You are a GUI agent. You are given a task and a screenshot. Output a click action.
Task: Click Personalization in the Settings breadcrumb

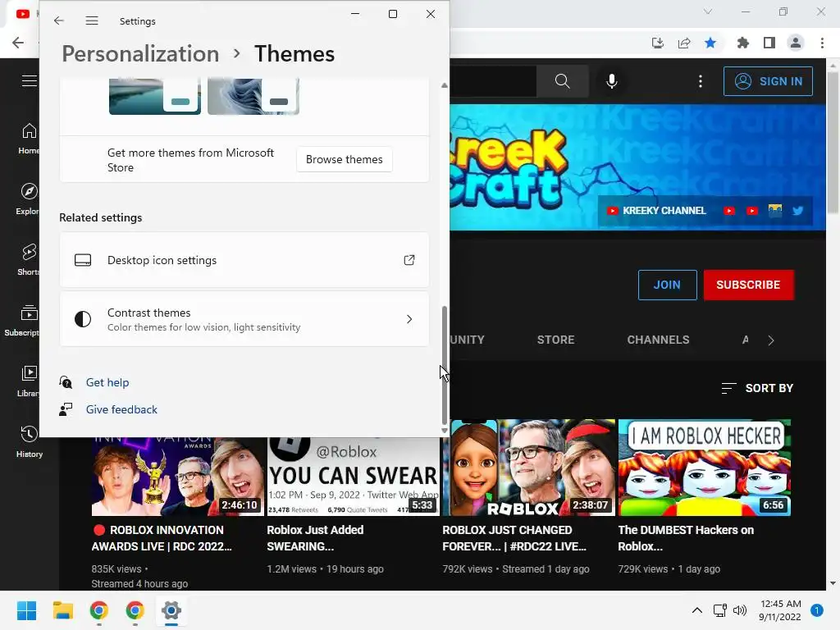(140, 54)
